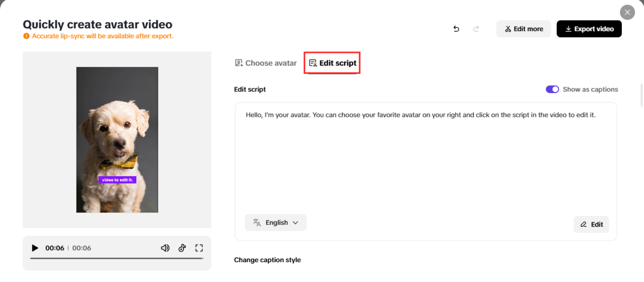Click the translate icon beside English
Viewport: 644px width, 282px height.
point(257,223)
